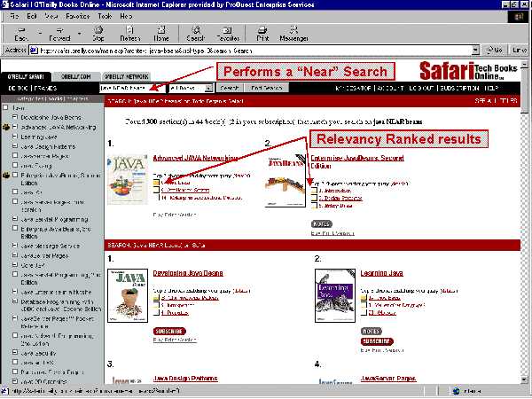This screenshot has height=399, width=532.
Task: Open the Favorites menu
Action: pyautogui.click(x=78, y=16)
